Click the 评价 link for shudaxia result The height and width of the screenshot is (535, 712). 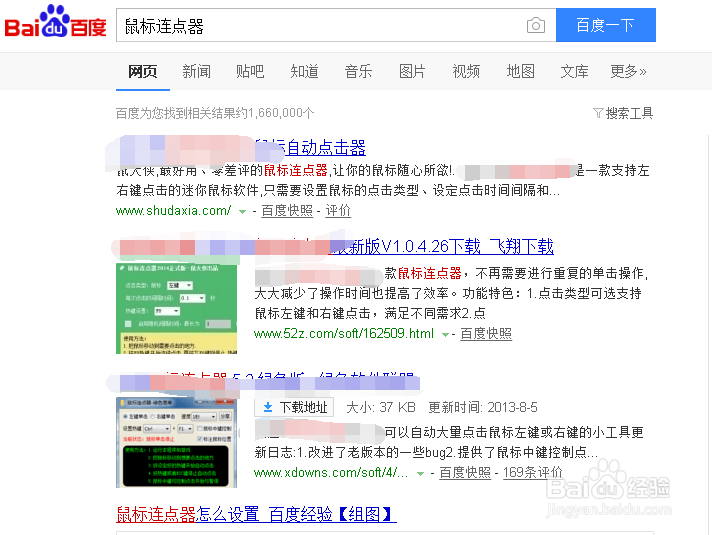[x=338, y=211]
